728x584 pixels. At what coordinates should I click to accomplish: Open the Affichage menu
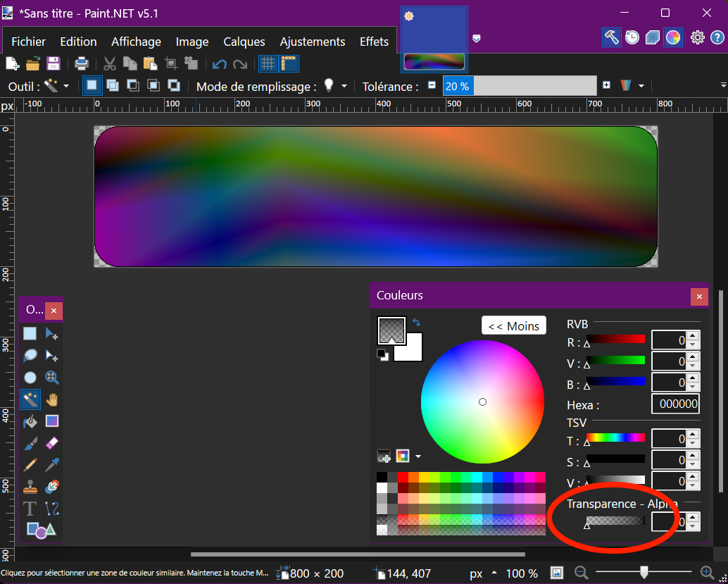coord(136,42)
